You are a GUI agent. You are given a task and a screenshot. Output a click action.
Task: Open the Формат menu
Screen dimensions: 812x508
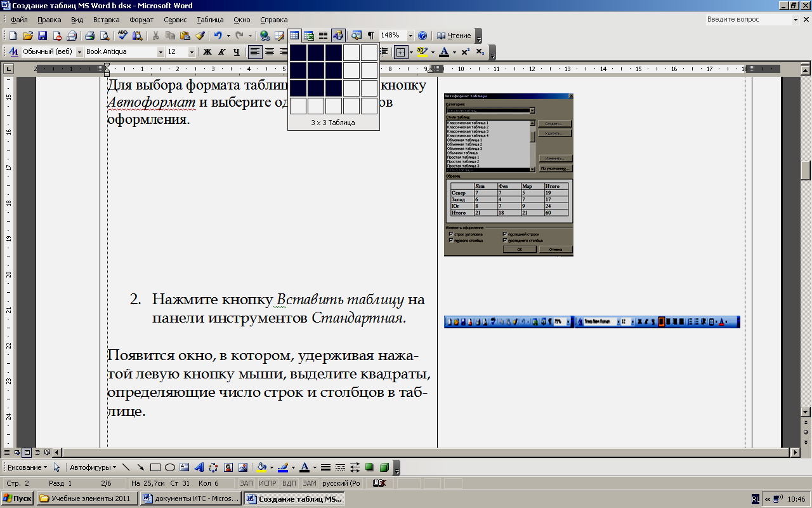coord(141,20)
